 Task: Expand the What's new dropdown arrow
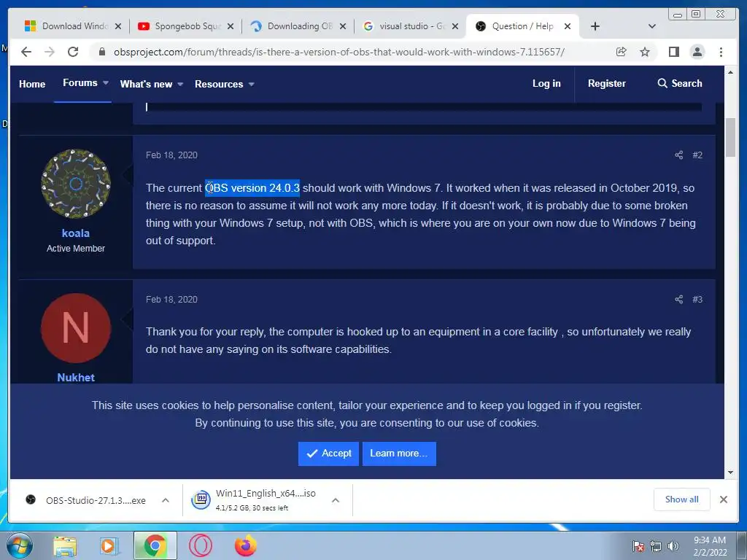(181, 85)
